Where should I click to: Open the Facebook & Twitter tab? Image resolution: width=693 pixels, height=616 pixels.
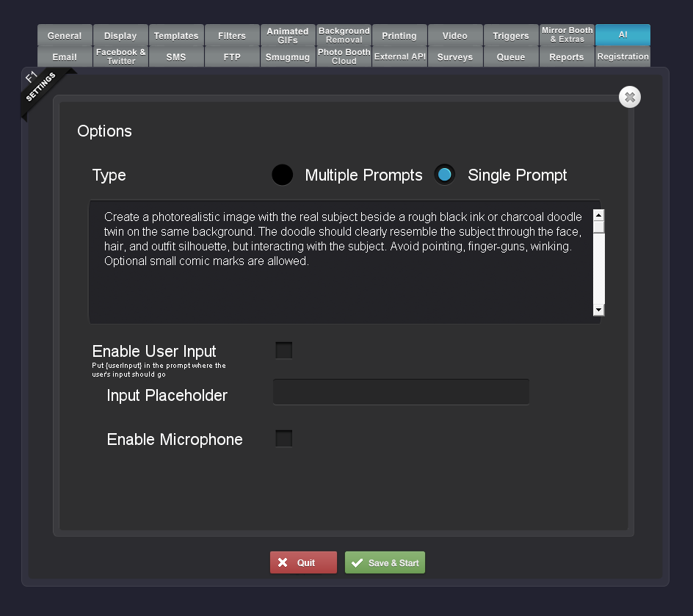(x=120, y=57)
